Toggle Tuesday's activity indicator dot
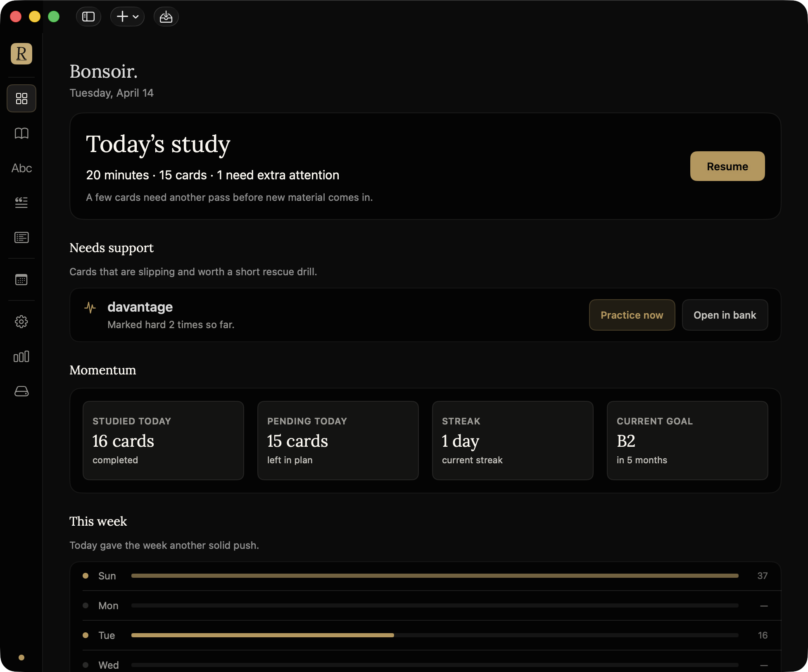The width and height of the screenshot is (808, 672). click(x=86, y=635)
